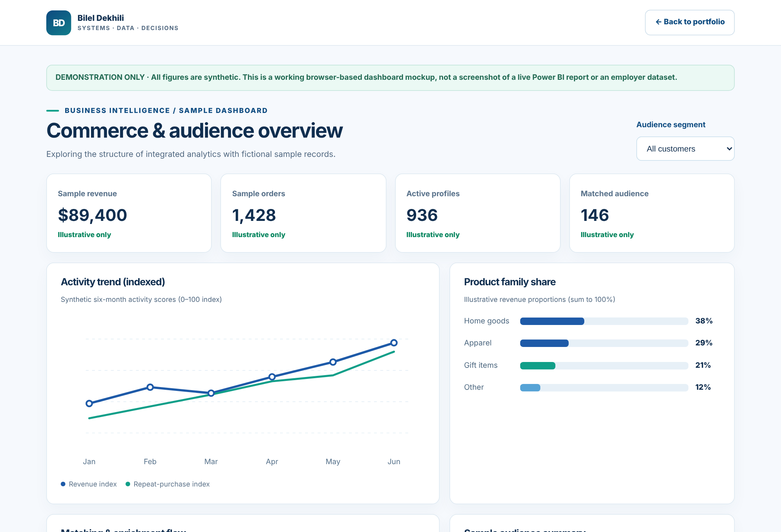Open the Audience segment dropdown
This screenshot has height=532, width=781.
[685, 149]
